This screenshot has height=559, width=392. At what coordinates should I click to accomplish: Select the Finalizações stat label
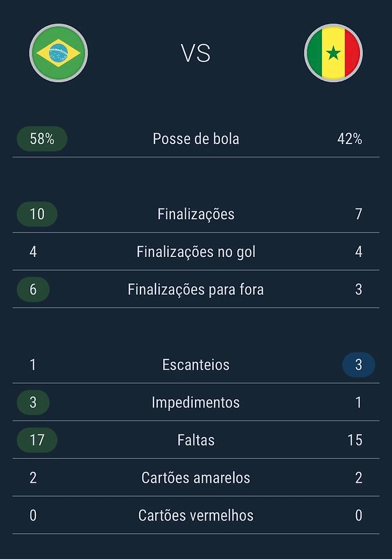click(196, 214)
